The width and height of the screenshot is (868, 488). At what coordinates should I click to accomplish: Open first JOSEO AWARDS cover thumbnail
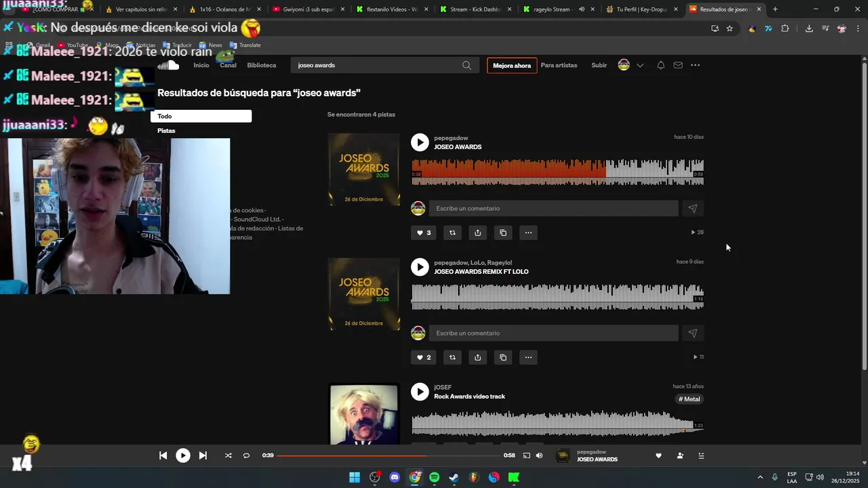(364, 169)
